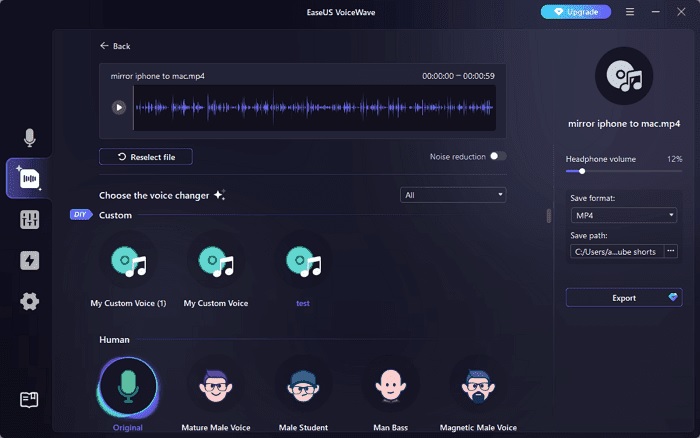Adjust the Headphone volume slider
700x438 pixels.
pos(582,172)
